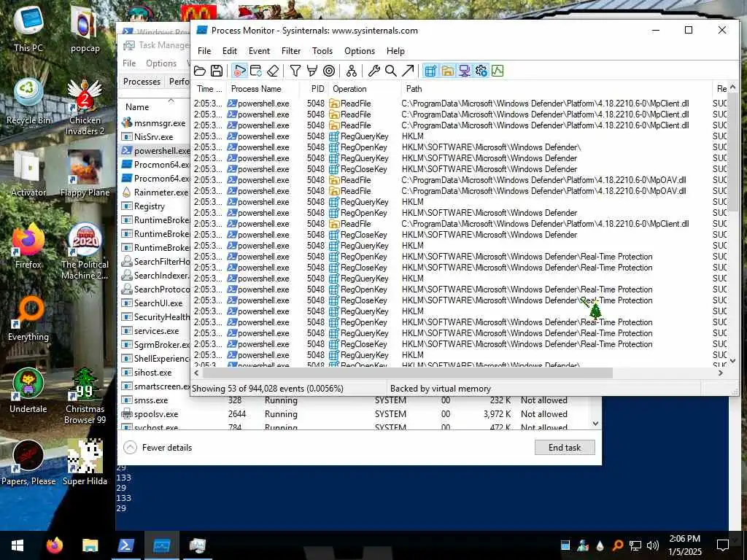
Task: Select msnmsgr.exe row in Task Manager
Action: click(x=155, y=122)
